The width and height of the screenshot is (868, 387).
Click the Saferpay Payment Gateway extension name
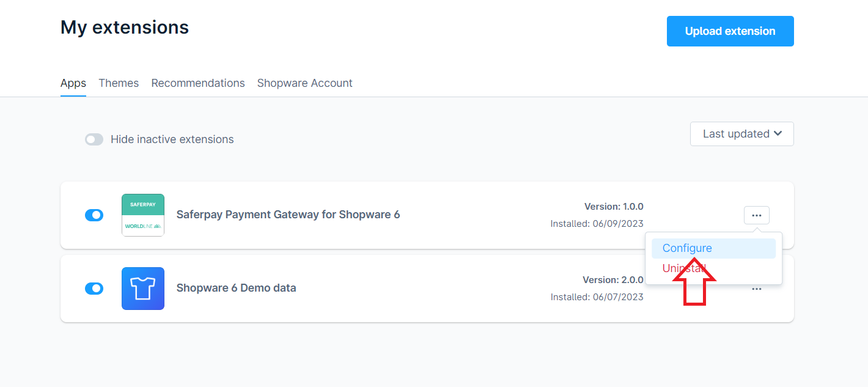288,215
